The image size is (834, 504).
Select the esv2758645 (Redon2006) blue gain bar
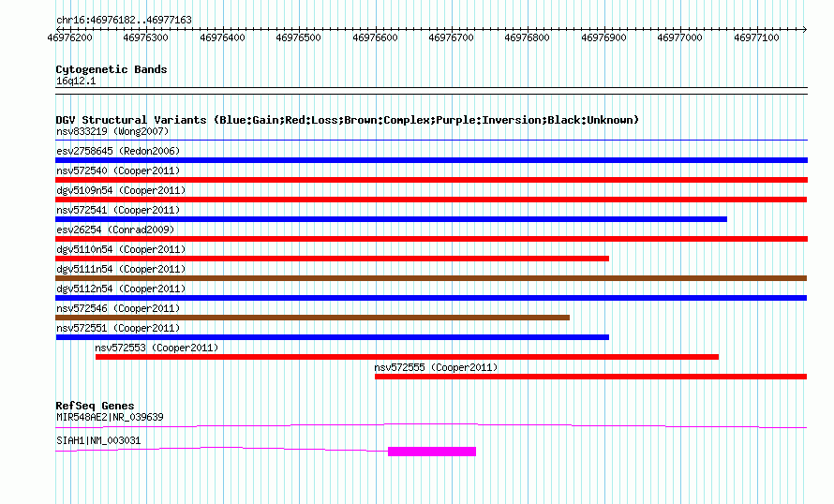[x=431, y=160]
